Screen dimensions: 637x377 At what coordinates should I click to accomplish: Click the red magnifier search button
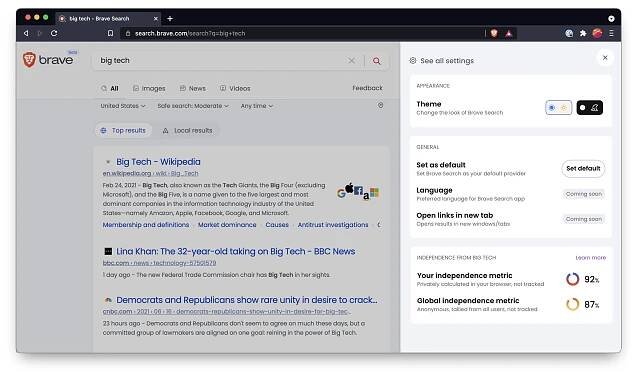(x=377, y=61)
